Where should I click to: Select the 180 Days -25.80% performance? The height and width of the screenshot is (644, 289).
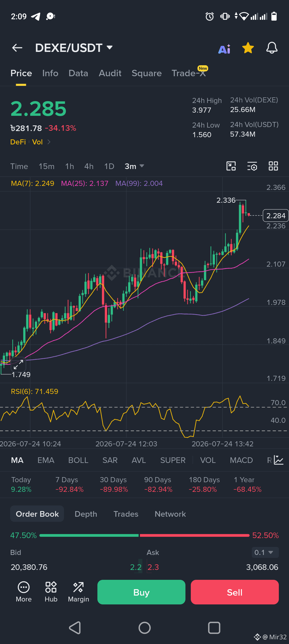(x=204, y=485)
